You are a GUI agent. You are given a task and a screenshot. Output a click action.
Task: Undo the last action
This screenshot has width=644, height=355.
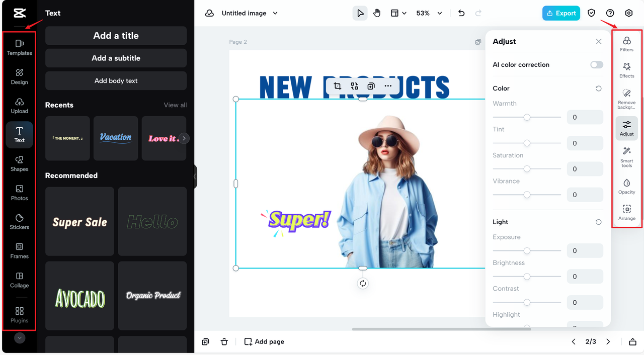461,13
